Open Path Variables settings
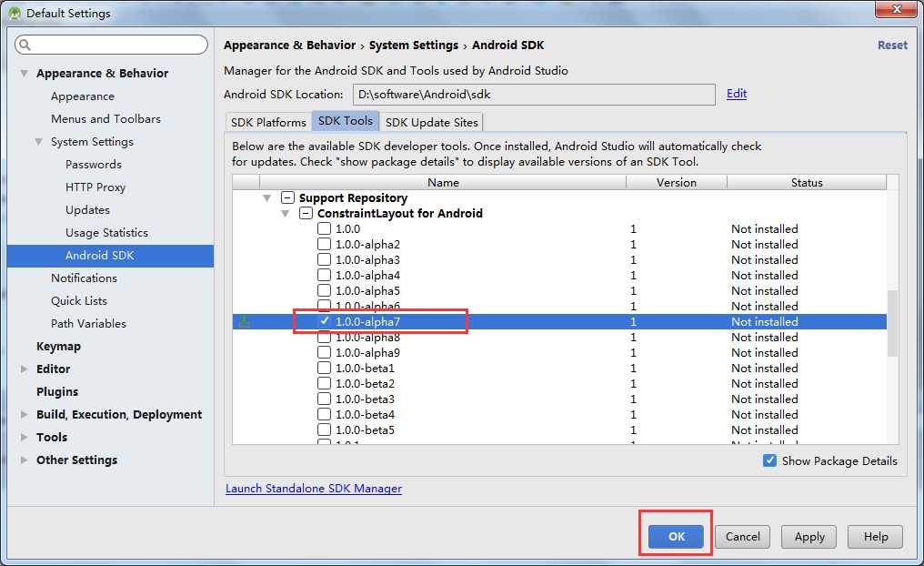Viewport: 924px width, 566px height. coord(88,323)
